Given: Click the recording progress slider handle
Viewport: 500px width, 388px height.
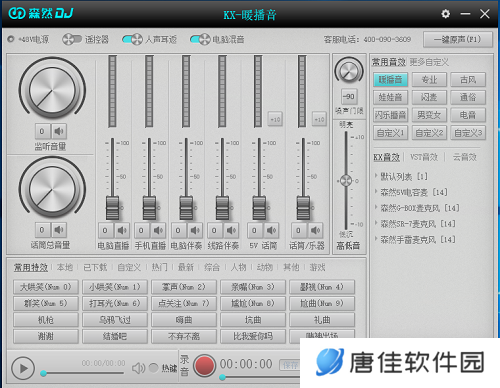Looking at the screenshot, I should point(222,377).
